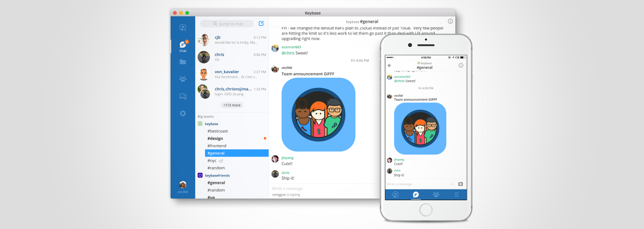Click cecileb's avatar in desktop chat

pyautogui.click(x=275, y=69)
